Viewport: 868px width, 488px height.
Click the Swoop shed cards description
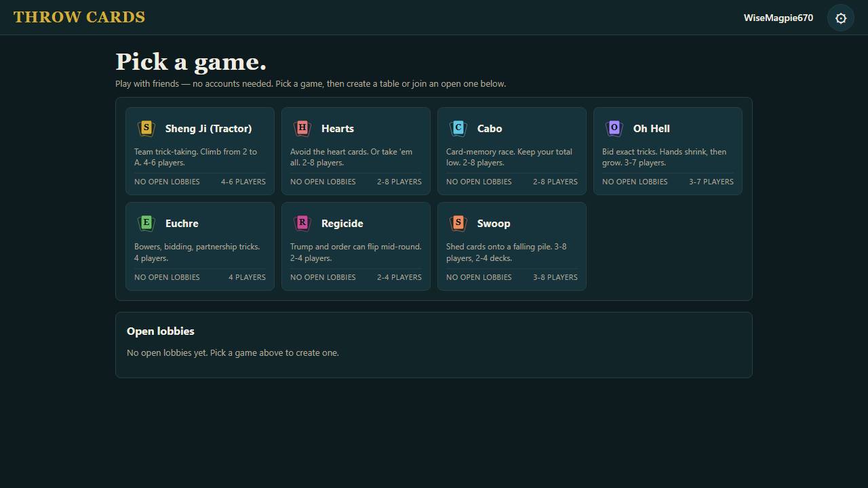507,252
